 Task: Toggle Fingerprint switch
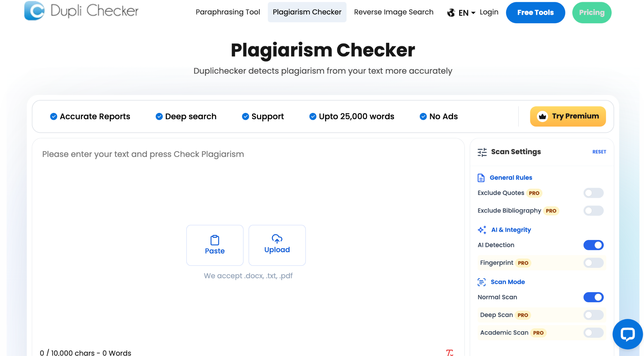click(x=593, y=263)
